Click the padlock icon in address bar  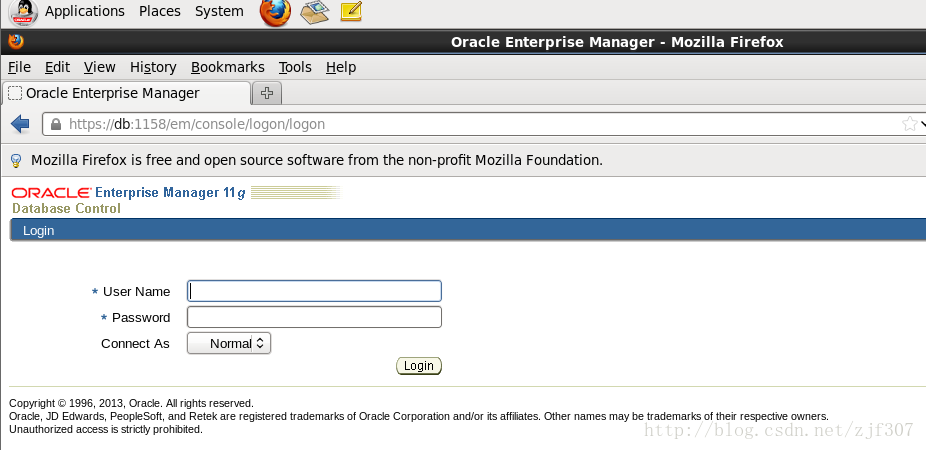click(56, 125)
